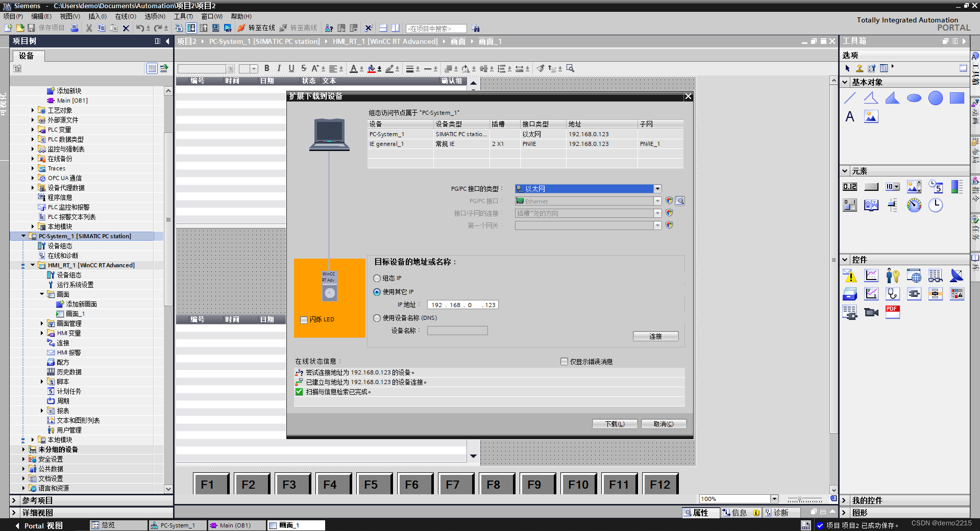Collapse the 元素 toolbox section
Screen dimensions: 980x531
pos(845,171)
